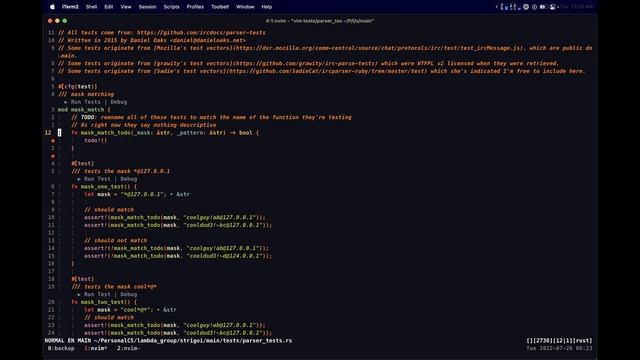Zoom the iTerm2 window with green button
This screenshot has height=360, width=640.
(64, 20)
